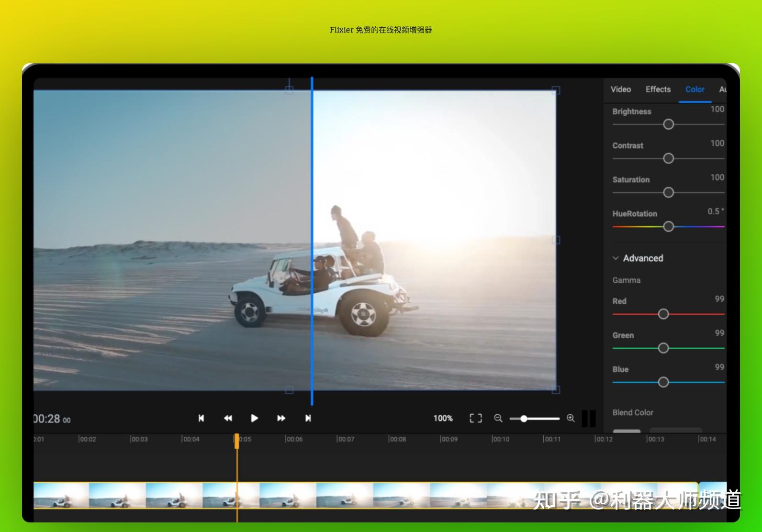Viewport: 762px width, 532px height.
Task: Click the blue before/after comparison divider
Action: click(x=312, y=241)
